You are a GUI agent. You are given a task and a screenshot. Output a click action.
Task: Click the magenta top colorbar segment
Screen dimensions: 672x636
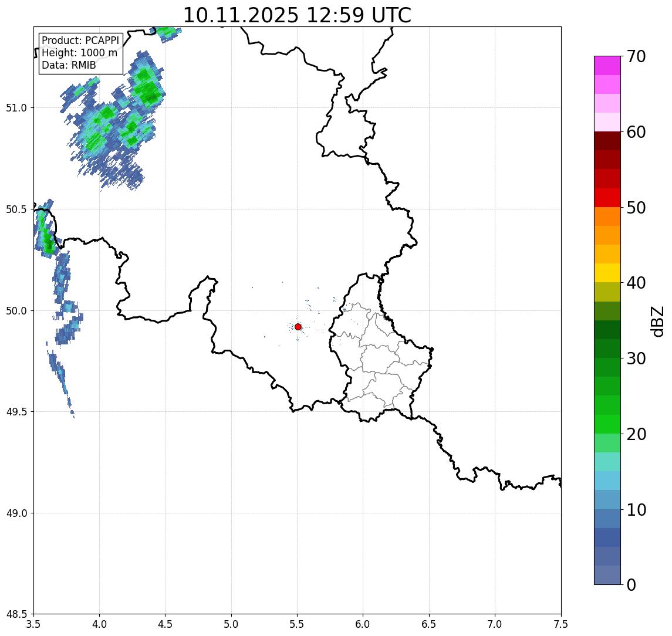click(607, 66)
